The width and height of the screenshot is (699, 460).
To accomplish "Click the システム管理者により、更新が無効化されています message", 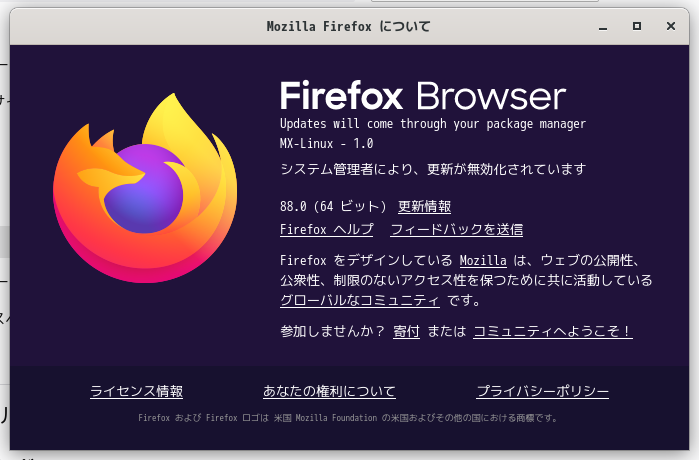I will click(x=433, y=169).
